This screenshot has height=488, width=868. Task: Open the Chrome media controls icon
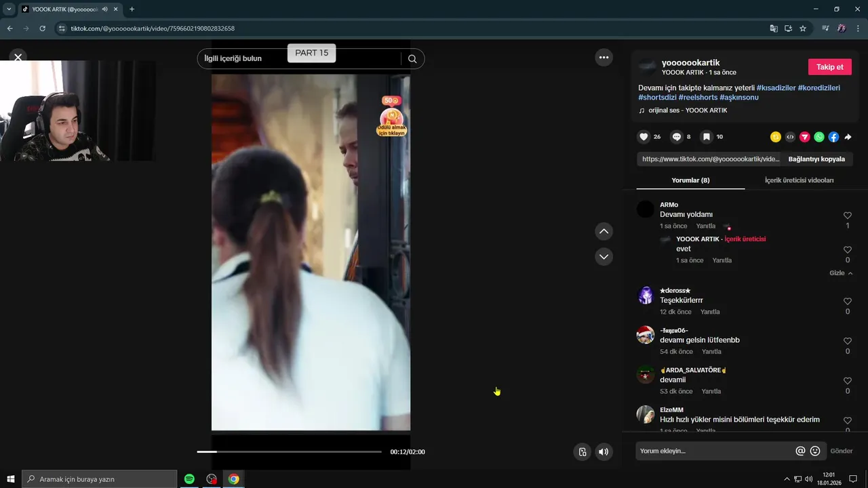coord(825,28)
